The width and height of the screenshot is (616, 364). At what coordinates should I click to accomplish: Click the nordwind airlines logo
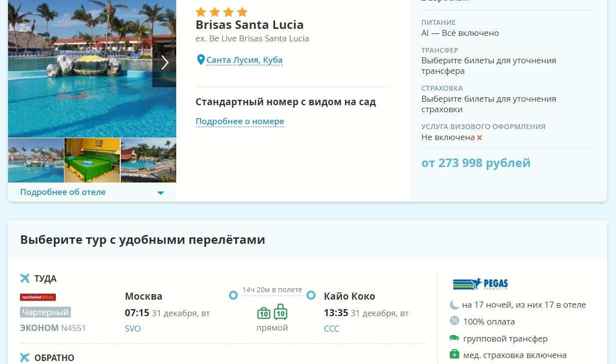pyautogui.click(x=38, y=297)
